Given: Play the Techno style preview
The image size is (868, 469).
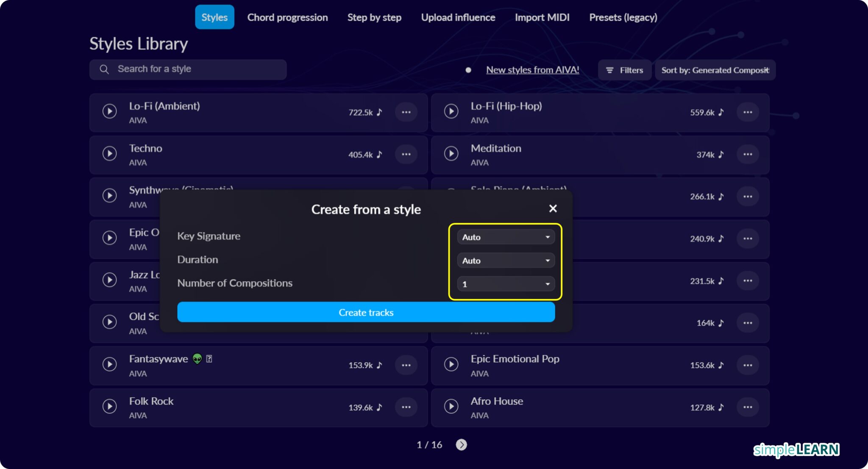Looking at the screenshot, I should pyautogui.click(x=109, y=153).
